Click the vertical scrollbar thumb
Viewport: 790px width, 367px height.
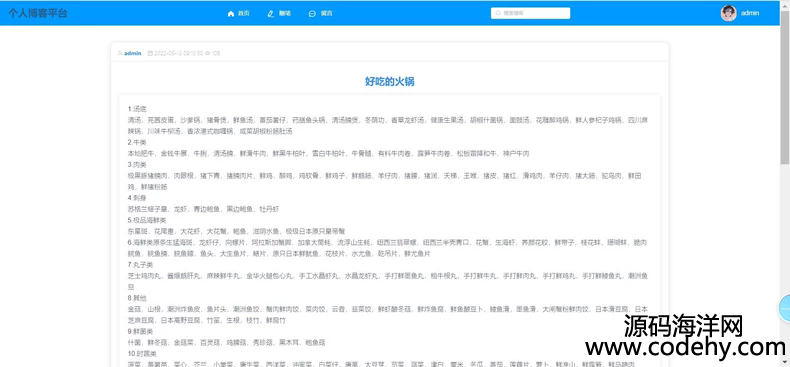click(785, 86)
